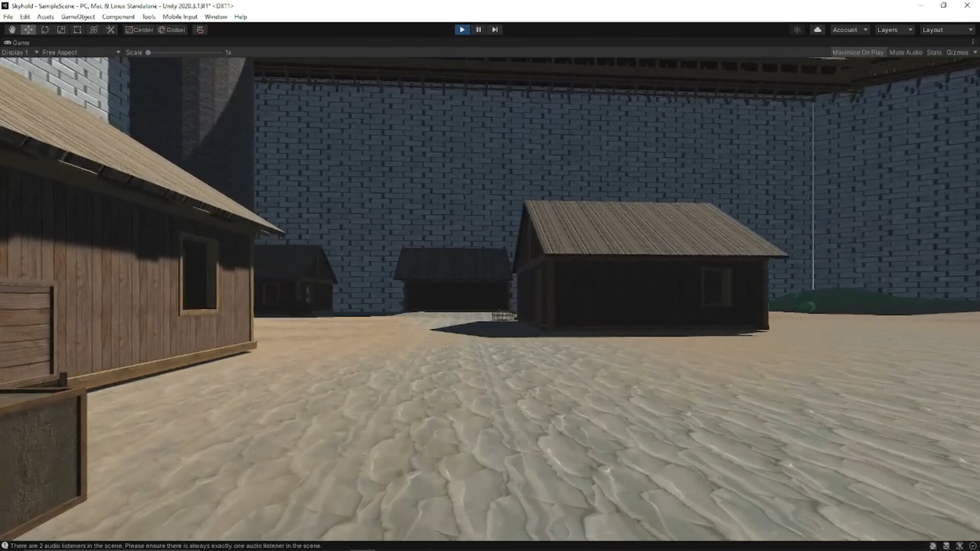The height and width of the screenshot is (551, 980).
Task: Open the Layout dropdown
Action: pyautogui.click(x=947, y=30)
